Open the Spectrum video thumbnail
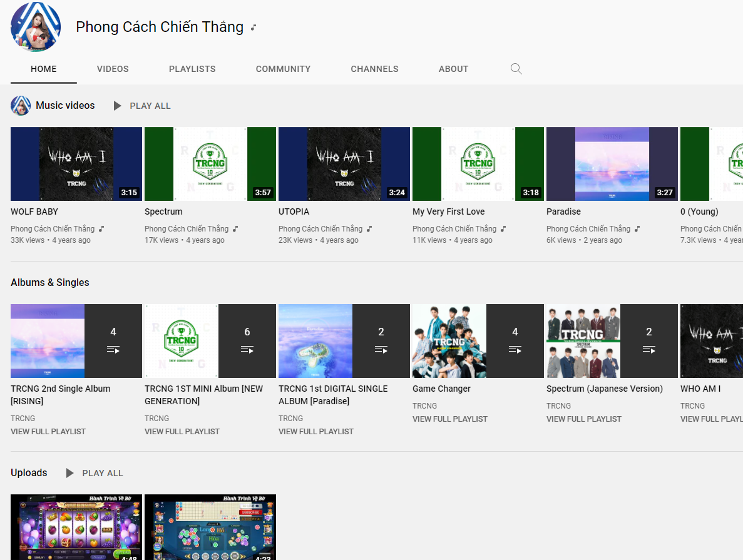The width and height of the screenshot is (743, 560). [210, 164]
